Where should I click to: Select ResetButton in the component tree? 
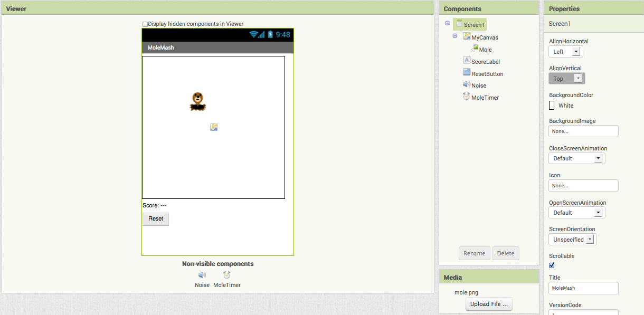pos(487,74)
